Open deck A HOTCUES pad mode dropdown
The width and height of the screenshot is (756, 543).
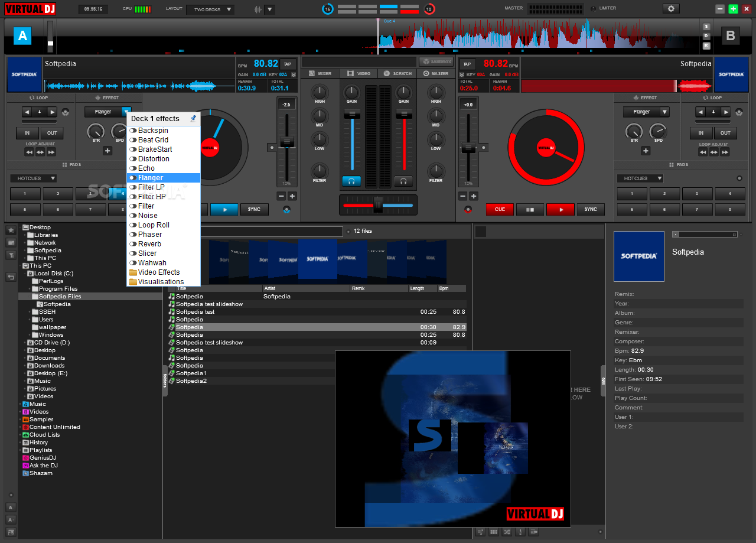33,178
